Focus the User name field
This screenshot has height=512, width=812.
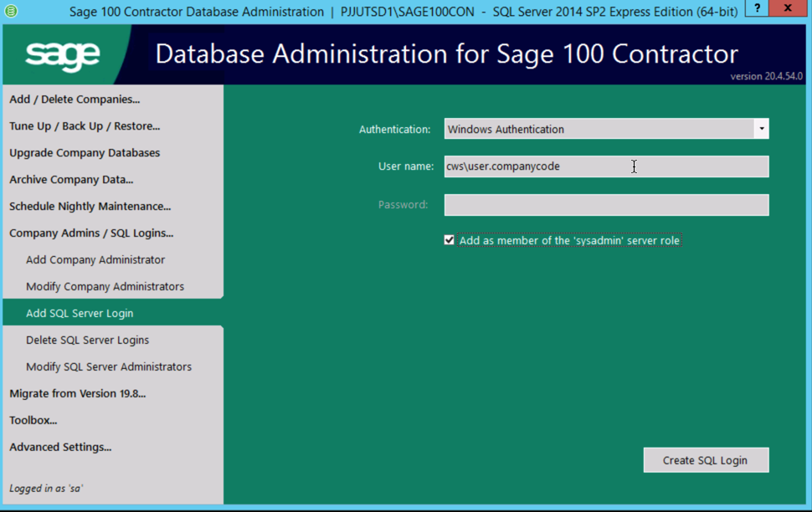[x=606, y=166]
